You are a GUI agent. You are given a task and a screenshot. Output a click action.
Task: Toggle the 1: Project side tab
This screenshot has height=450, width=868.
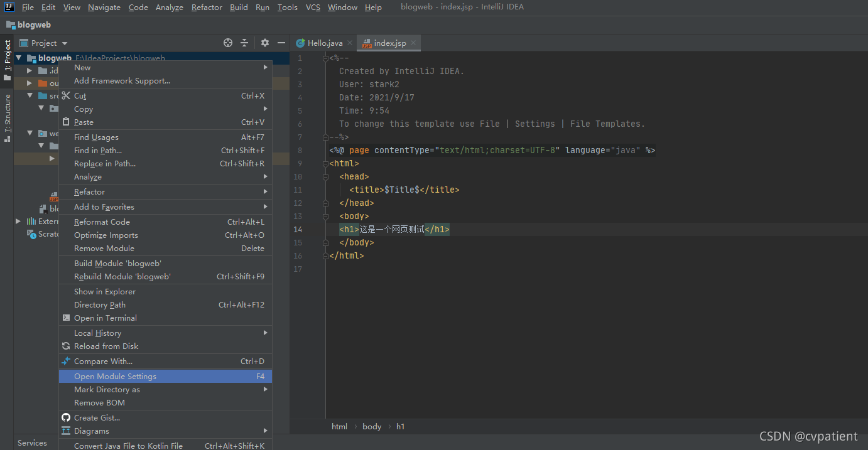click(7, 60)
